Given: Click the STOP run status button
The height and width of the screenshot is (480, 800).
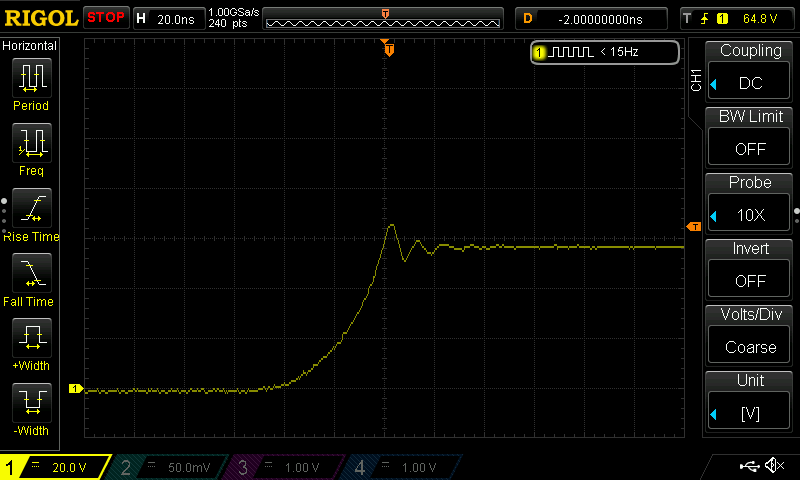Looking at the screenshot, I should (x=106, y=18).
